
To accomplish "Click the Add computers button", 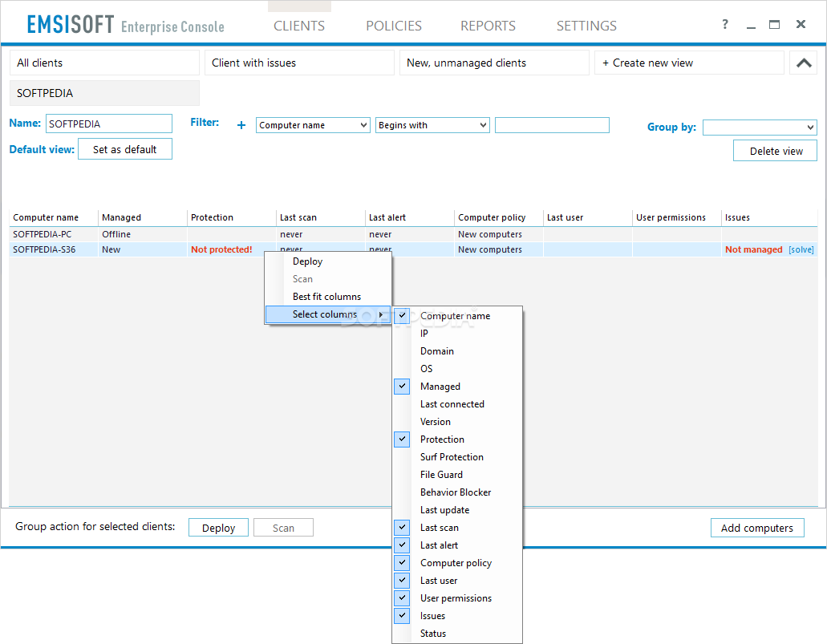I will click(x=757, y=528).
